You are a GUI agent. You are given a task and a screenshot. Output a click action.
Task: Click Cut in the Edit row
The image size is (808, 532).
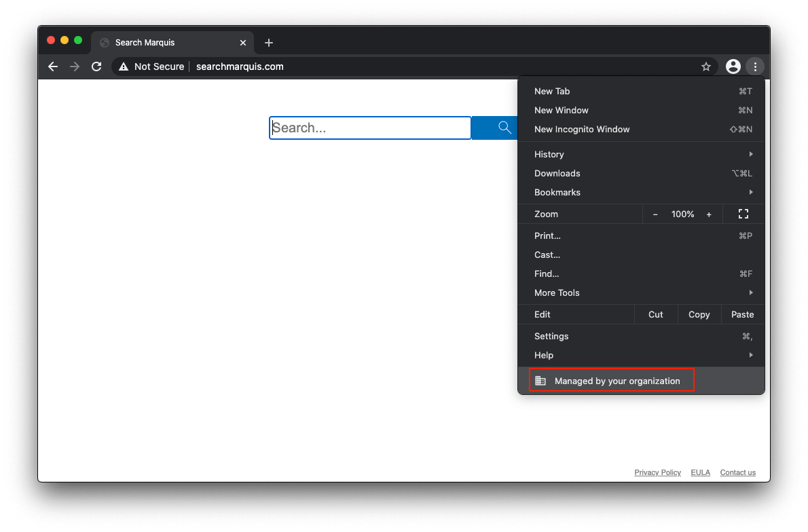point(655,315)
